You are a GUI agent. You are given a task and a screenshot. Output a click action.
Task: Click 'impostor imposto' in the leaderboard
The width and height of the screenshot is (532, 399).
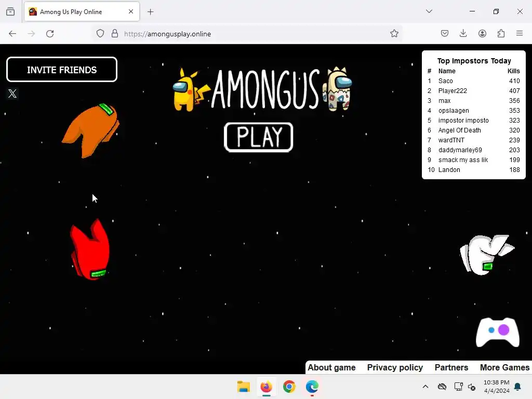pos(463,120)
